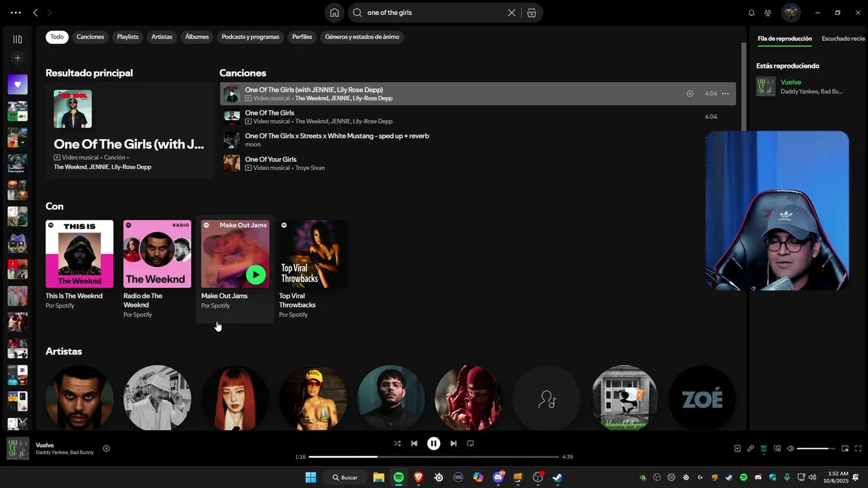Open Liked Songs heart tile

(18, 85)
